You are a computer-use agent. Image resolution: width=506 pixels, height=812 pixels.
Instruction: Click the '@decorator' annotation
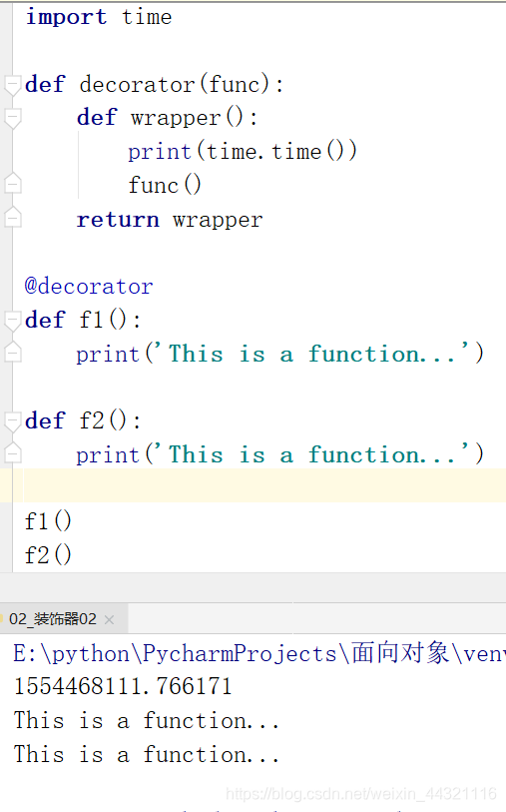(89, 286)
